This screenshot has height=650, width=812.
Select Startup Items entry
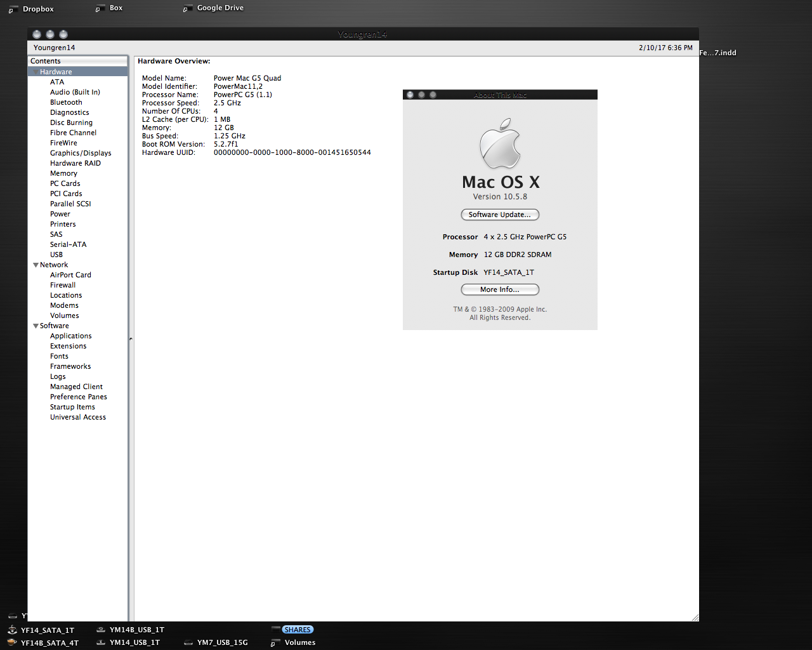(x=72, y=407)
